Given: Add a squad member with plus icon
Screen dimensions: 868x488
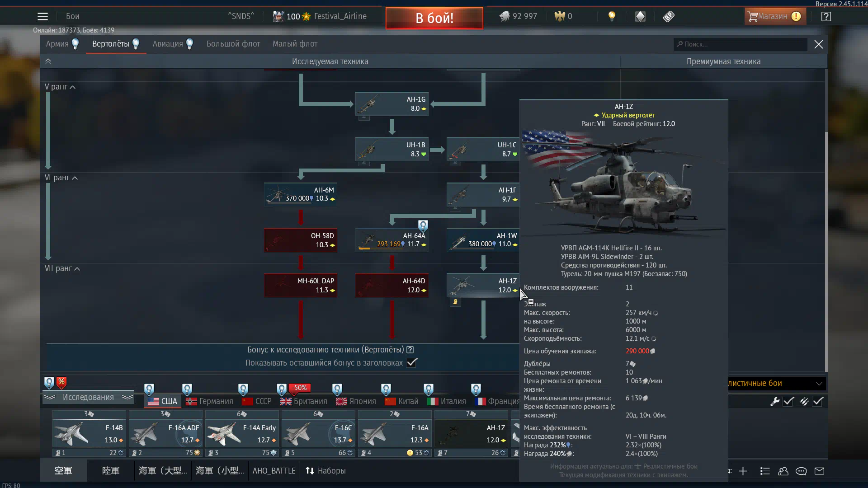Looking at the screenshot, I should 743,471.
